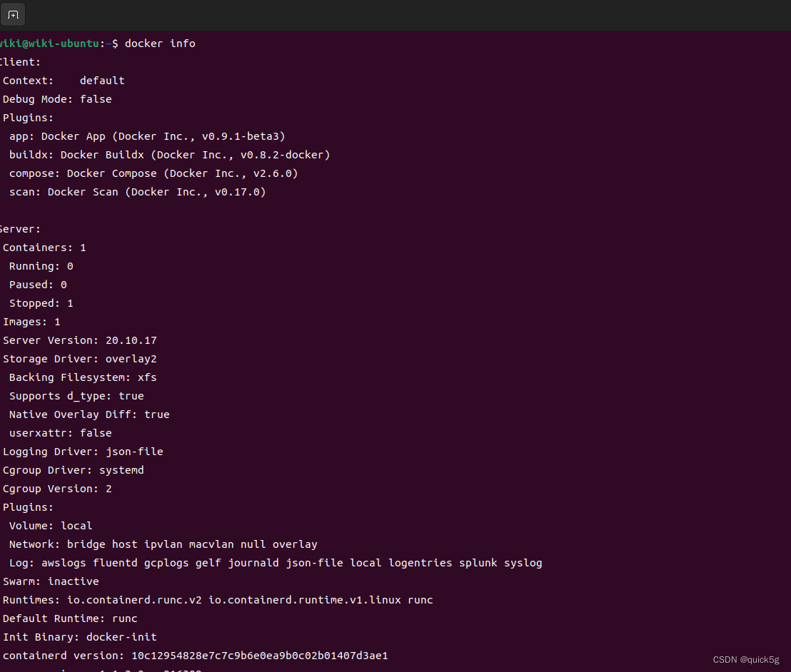Click the 'Containers: 1' line
The width and height of the screenshot is (791, 672).
coord(44,248)
